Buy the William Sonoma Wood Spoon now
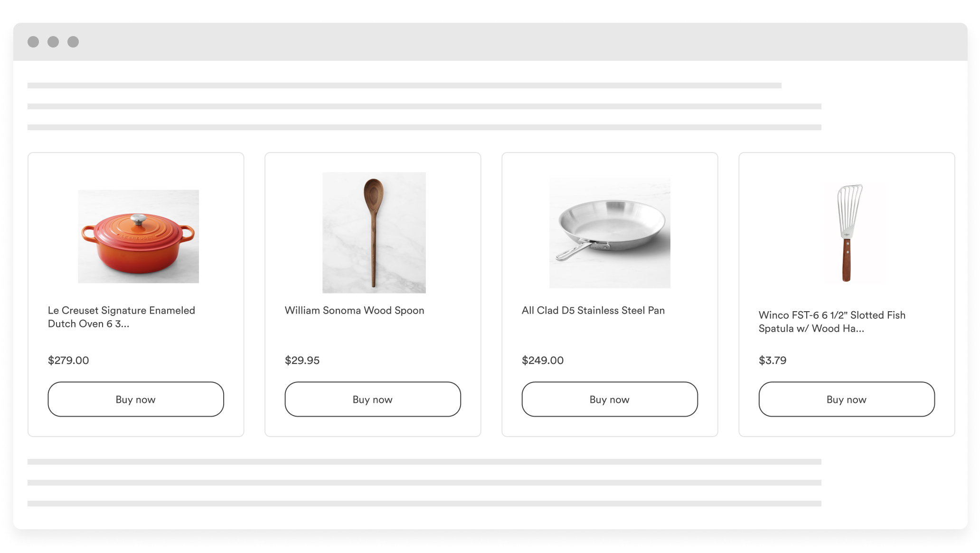This screenshot has width=980, height=553. (373, 399)
